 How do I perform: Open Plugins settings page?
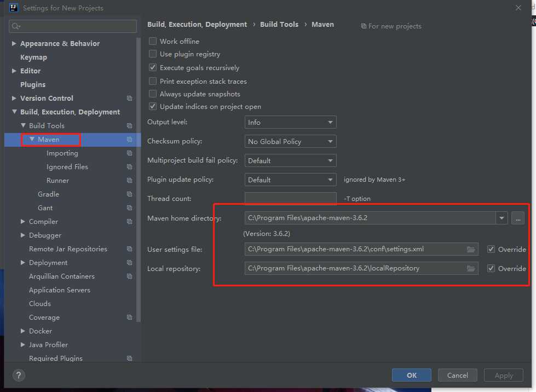tap(33, 85)
